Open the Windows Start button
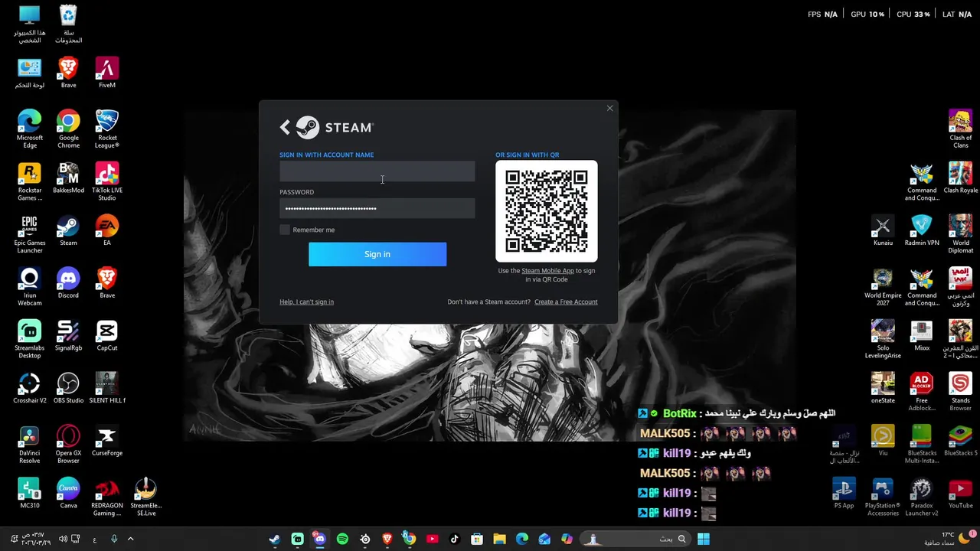 coord(703,539)
